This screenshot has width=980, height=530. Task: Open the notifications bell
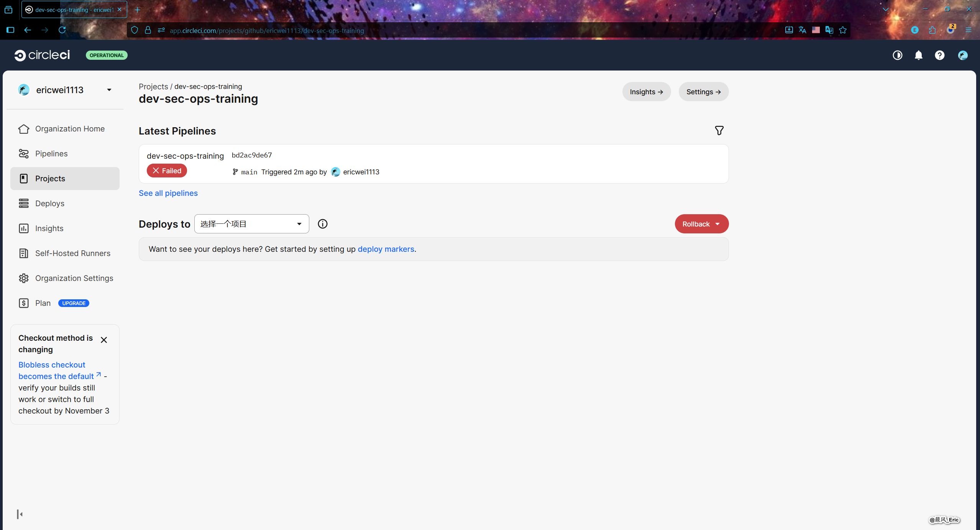918,56
